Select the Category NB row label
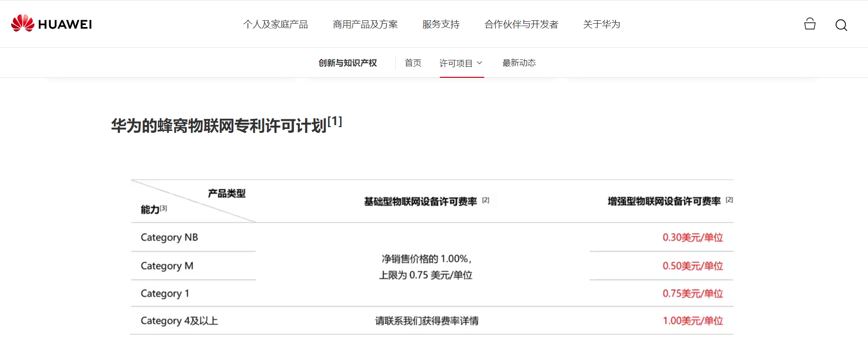The image size is (868, 359). 169,237
